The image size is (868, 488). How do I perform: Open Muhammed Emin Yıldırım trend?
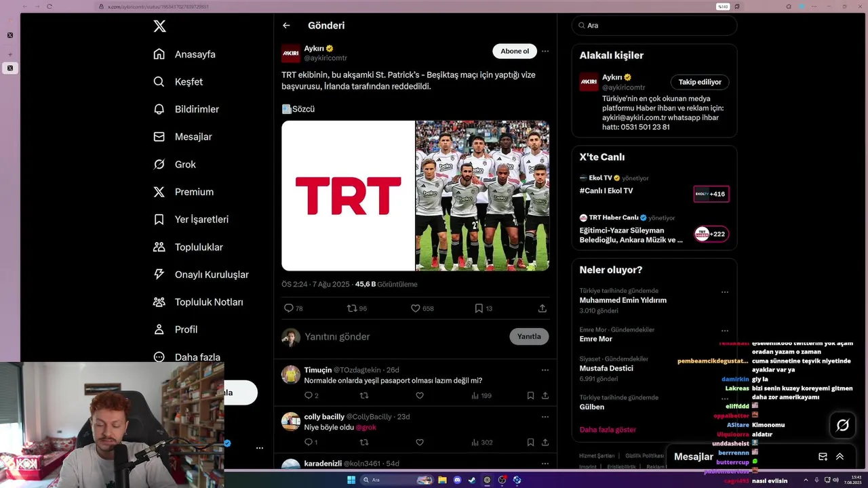[623, 300]
